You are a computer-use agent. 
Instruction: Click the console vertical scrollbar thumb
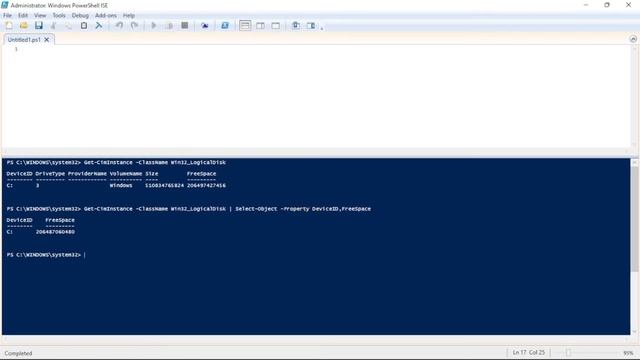coord(634,218)
